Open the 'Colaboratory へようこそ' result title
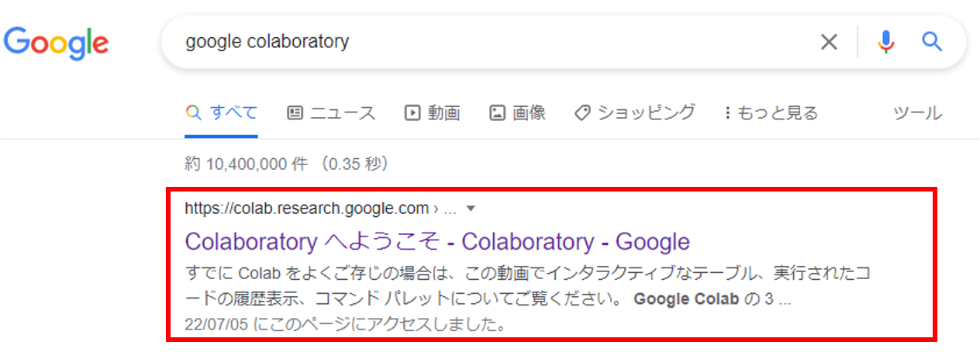980x352 pixels. point(437,241)
